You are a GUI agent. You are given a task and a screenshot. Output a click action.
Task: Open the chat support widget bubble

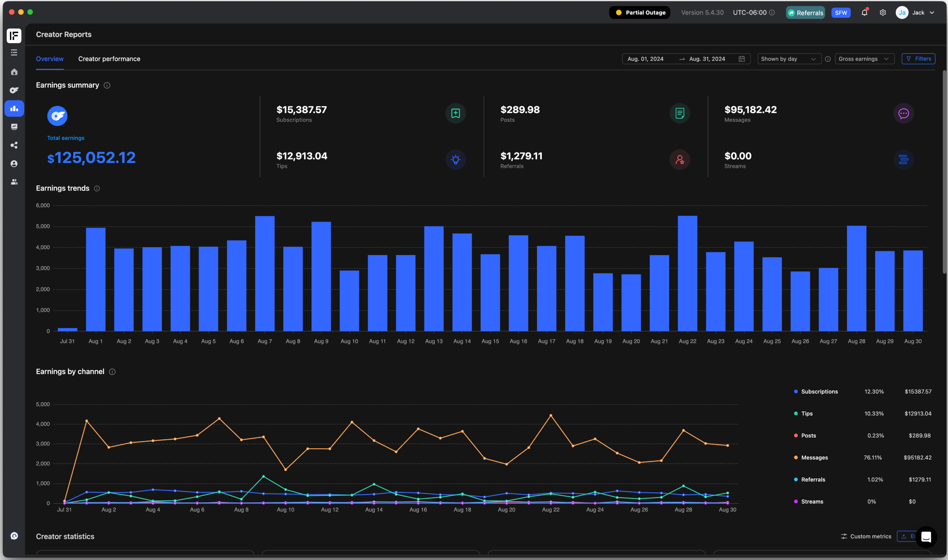(926, 537)
